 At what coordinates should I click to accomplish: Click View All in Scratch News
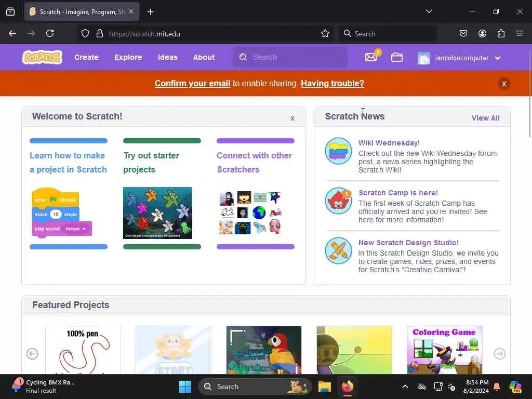486,118
